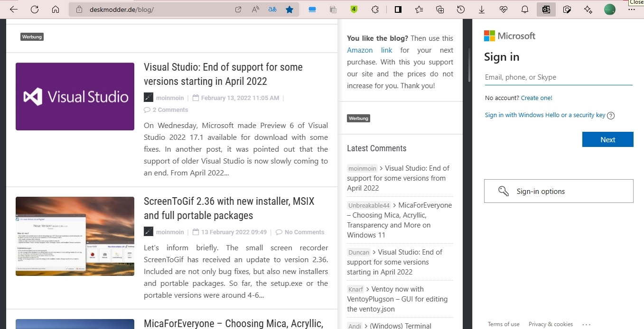Toggle the browser sidebar panel
The height and width of the screenshot is (329, 644).
point(398,9)
